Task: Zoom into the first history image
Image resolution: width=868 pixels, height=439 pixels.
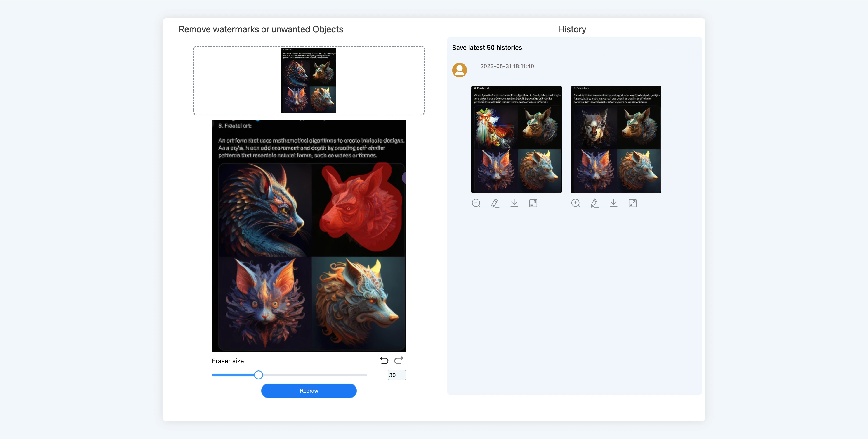Action: (x=476, y=203)
